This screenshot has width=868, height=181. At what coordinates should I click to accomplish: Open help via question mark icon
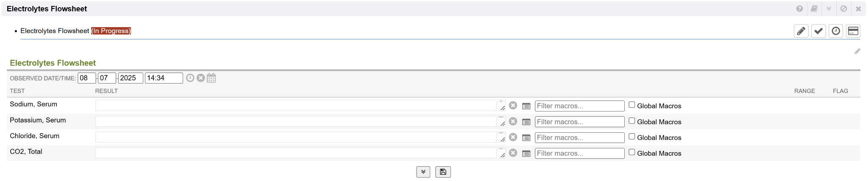click(x=799, y=8)
